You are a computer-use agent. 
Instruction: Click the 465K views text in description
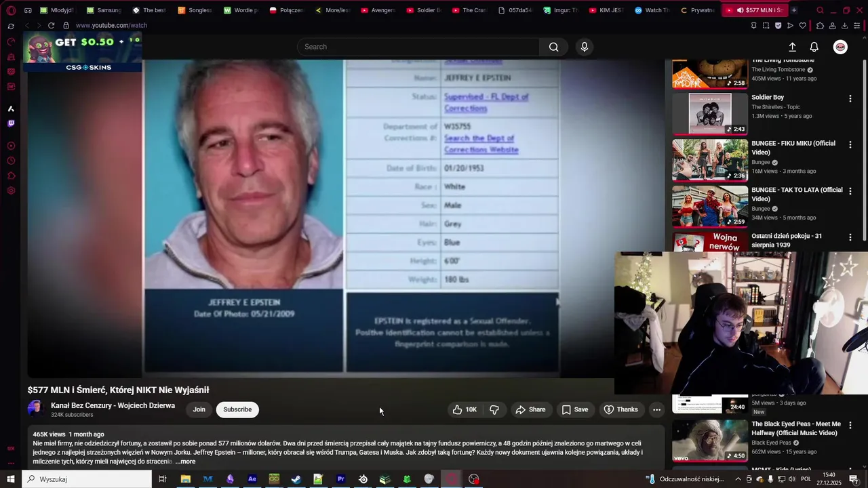[x=49, y=434]
